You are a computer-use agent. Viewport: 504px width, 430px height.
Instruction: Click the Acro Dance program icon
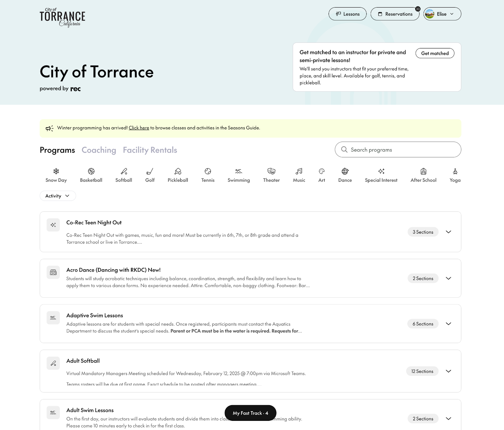point(53,272)
